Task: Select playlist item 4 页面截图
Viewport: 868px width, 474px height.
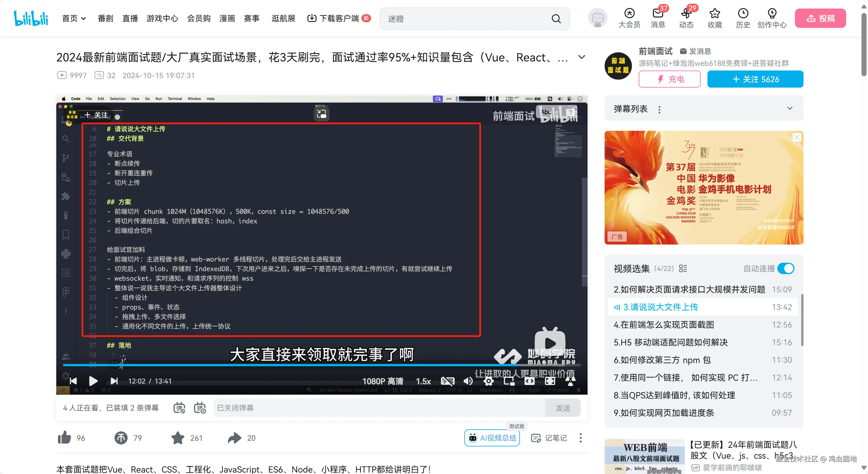Action: pyautogui.click(x=664, y=325)
